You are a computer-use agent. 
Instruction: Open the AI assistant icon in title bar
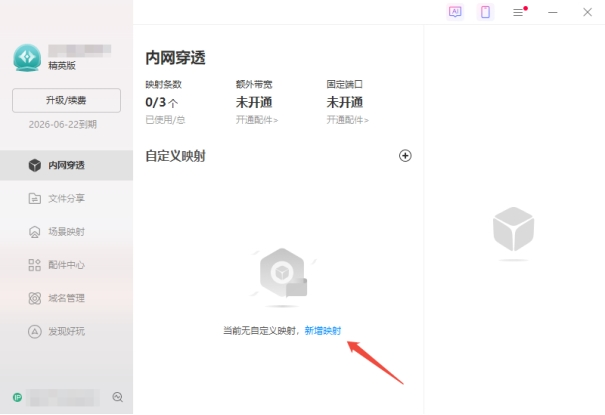pyautogui.click(x=455, y=12)
